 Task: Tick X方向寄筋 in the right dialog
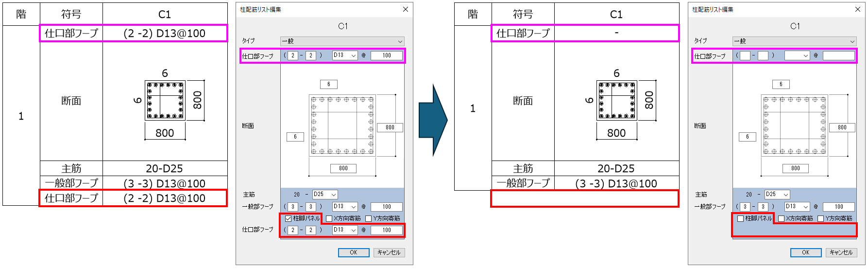pyautogui.click(x=781, y=218)
